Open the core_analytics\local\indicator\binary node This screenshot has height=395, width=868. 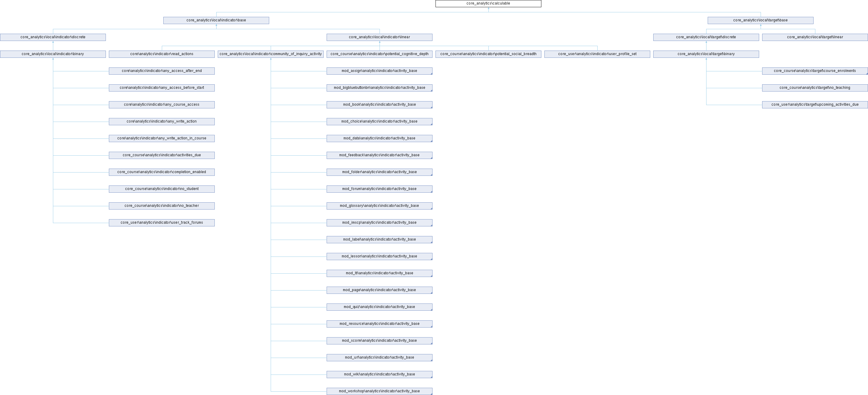click(x=53, y=54)
